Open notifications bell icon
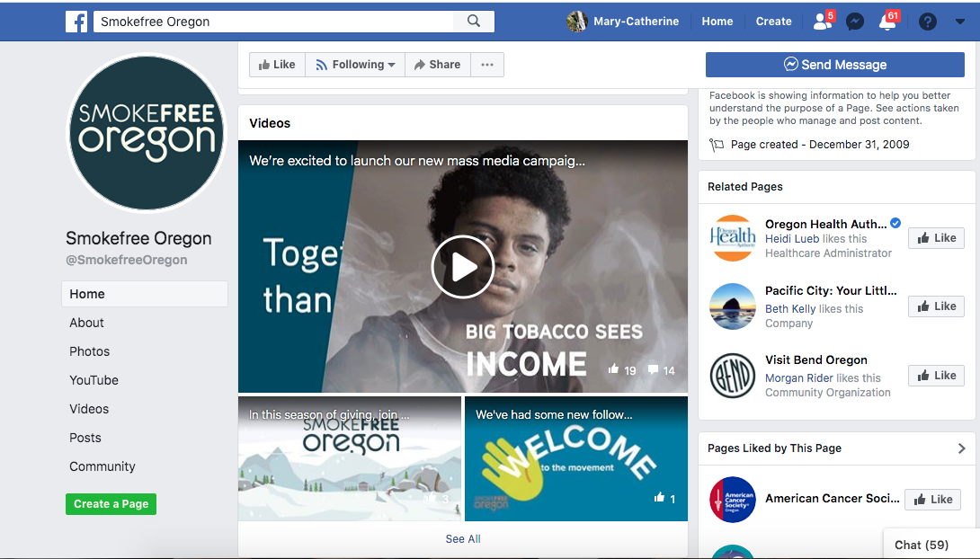 pyautogui.click(x=887, y=22)
